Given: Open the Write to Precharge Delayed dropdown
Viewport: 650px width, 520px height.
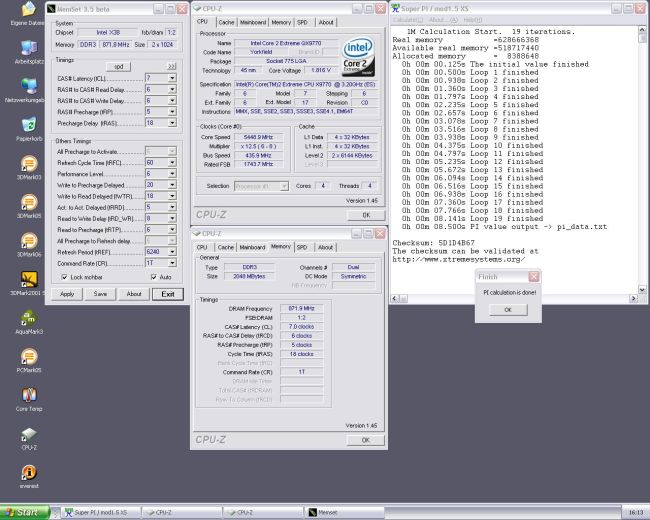Looking at the screenshot, I should [172, 185].
